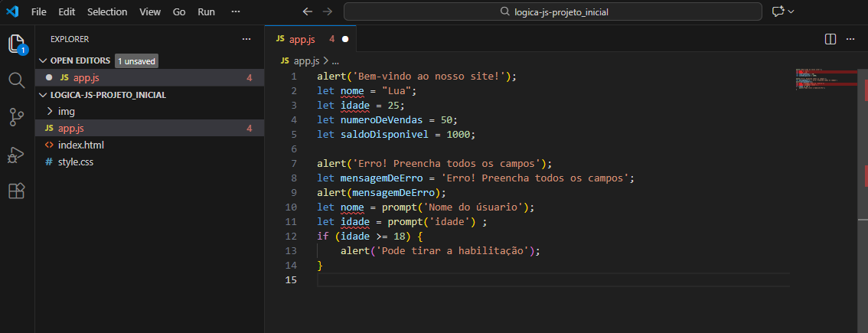Click the Split Editor Right icon
868x333 pixels.
point(830,38)
